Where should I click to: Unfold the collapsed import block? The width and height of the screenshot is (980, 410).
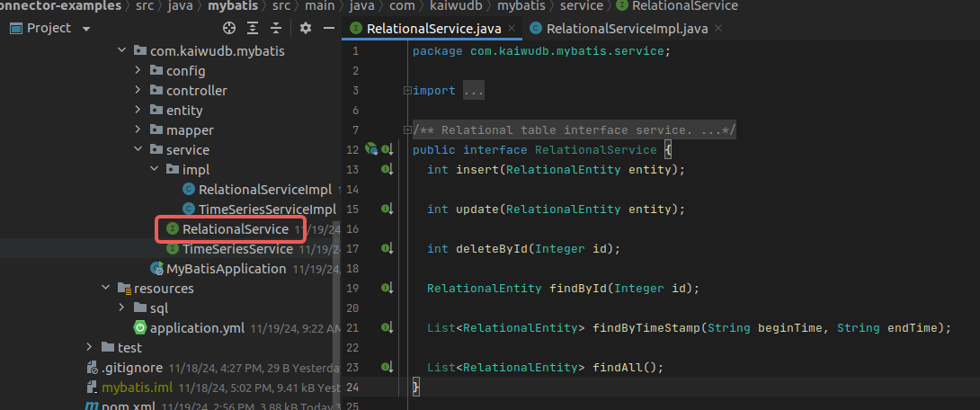point(407,91)
